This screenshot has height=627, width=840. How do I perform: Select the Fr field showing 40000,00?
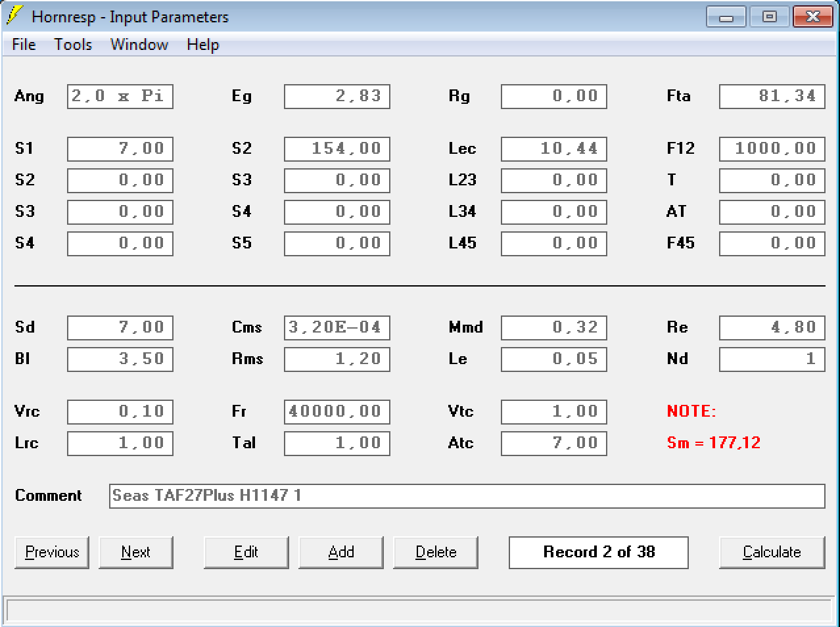click(x=337, y=411)
